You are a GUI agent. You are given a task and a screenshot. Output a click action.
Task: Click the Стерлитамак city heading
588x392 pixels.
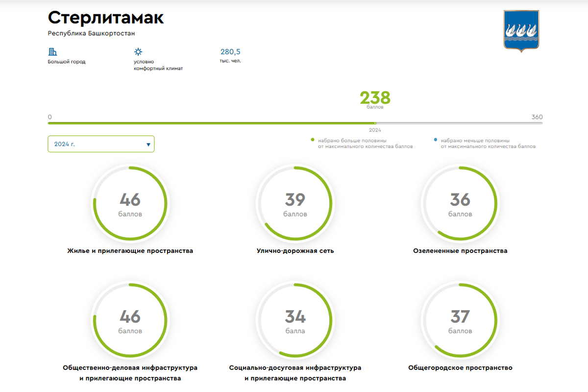coord(106,18)
